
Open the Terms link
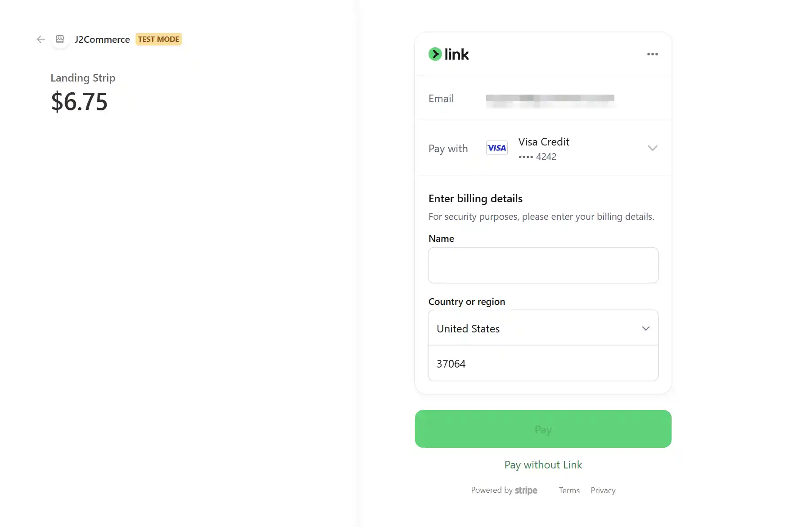coord(569,491)
